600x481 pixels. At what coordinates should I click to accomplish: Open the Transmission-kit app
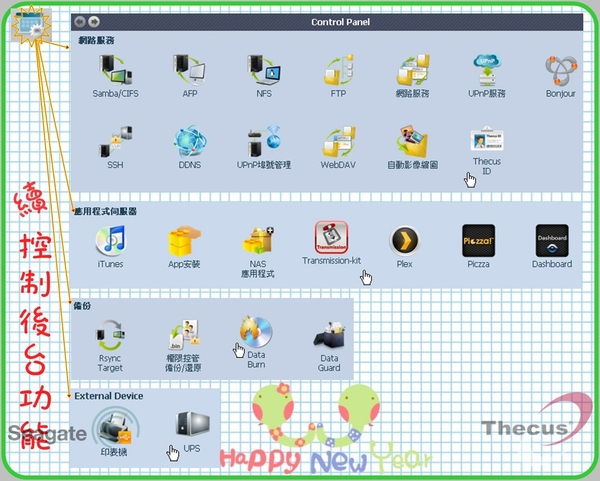(331, 237)
